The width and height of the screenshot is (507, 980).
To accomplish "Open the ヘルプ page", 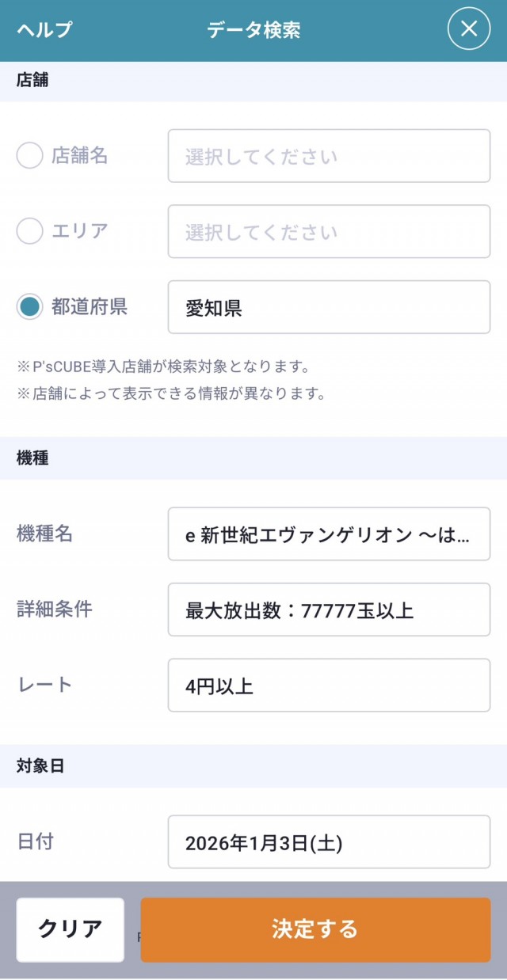I will (x=44, y=30).
